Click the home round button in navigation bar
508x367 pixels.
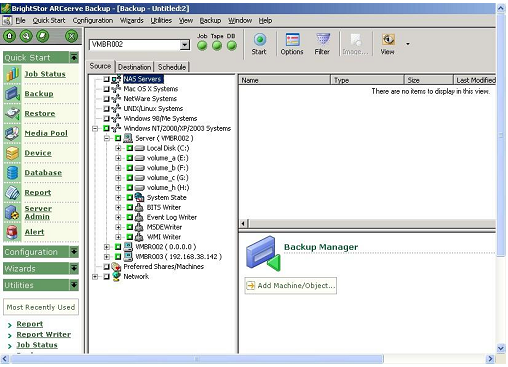point(9,36)
